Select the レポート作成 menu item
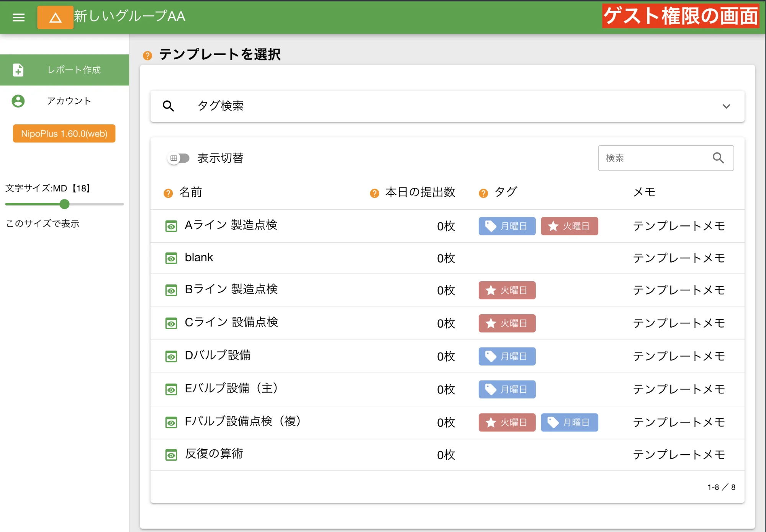The height and width of the screenshot is (532, 766). [64, 70]
